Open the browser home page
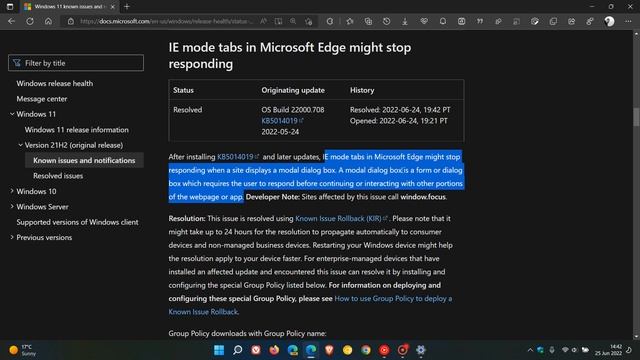The width and height of the screenshot is (640, 360). click(x=49, y=21)
